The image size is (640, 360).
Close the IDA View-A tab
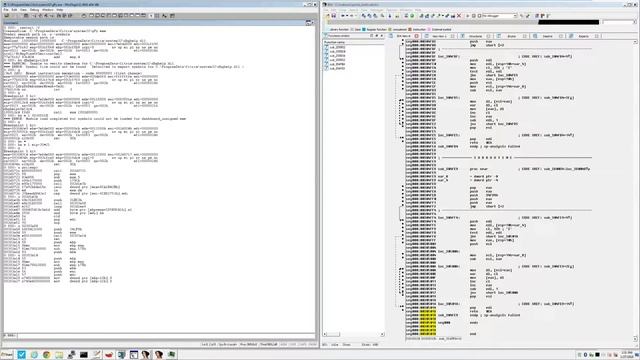click(x=417, y=36)
